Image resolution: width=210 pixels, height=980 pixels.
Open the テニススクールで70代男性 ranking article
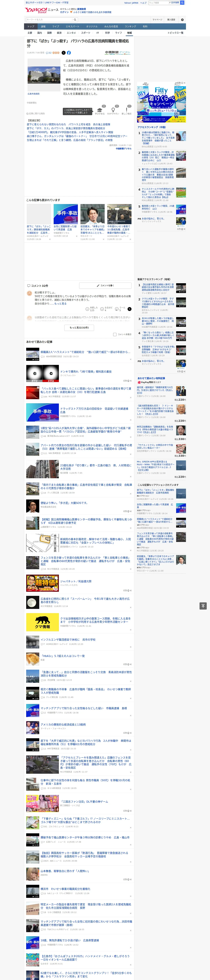click(x=158, y=193)
